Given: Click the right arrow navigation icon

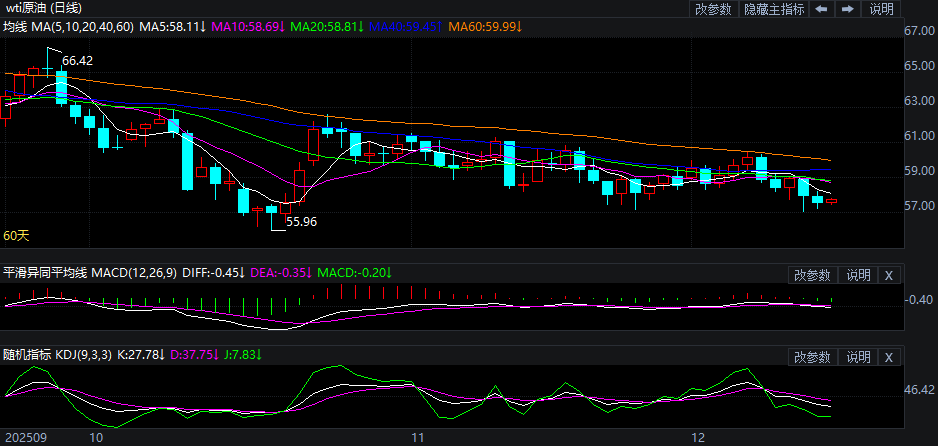Looking at the screenshot, I should coord(847,9).
